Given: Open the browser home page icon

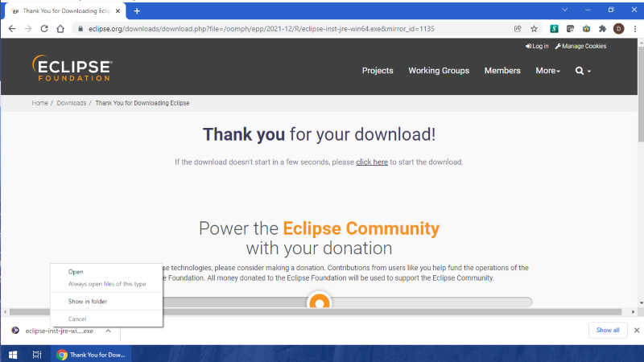Looking at the screenshot, I should pyautogui.click(x=60, y=29).
